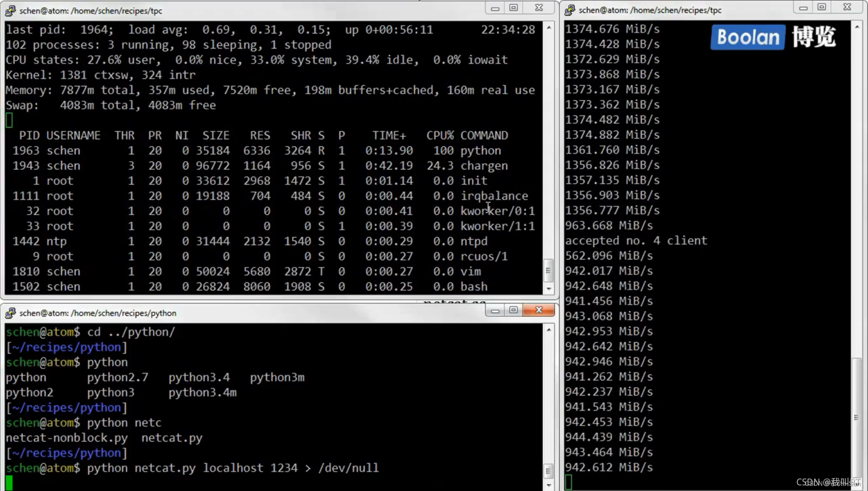Image resolution: width=868 pixels, height=491 pixels.
Task: Click the clock '22:34:28' in top output
Action: (508, 30)
